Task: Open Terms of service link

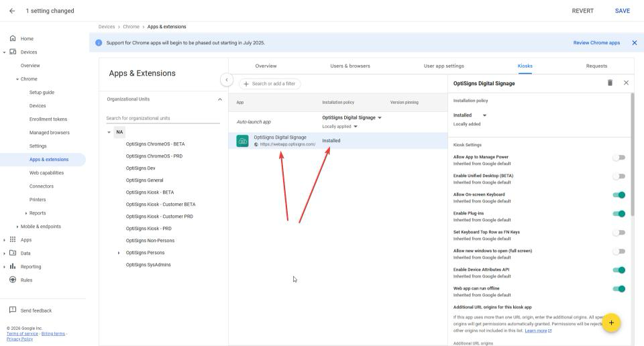Action: click(22, 334)
